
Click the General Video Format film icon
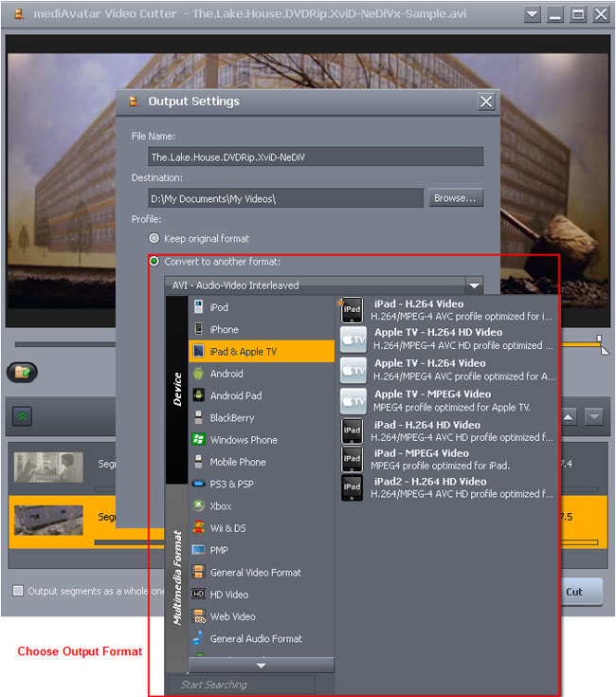point(198,572)
